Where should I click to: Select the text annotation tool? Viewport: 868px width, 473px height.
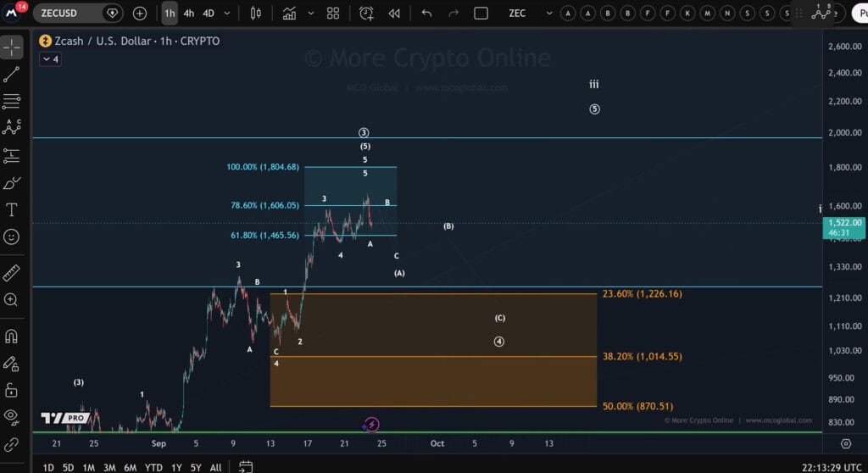(12, 210)
